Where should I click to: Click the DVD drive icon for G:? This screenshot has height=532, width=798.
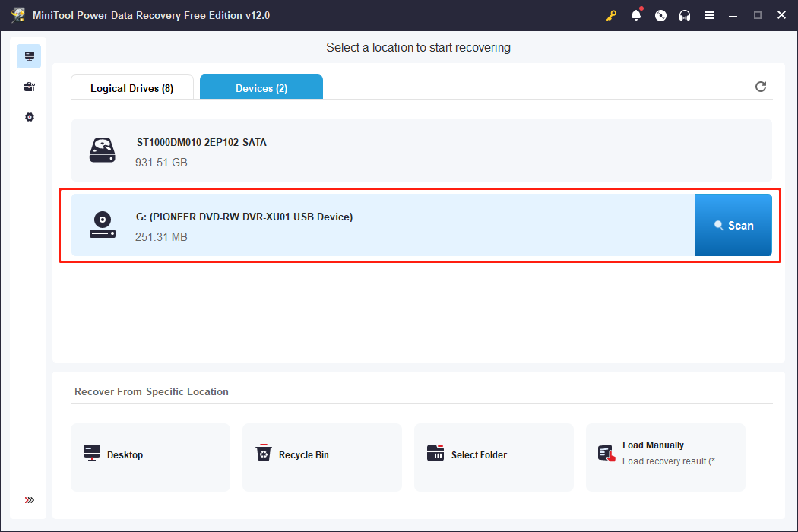103,224
